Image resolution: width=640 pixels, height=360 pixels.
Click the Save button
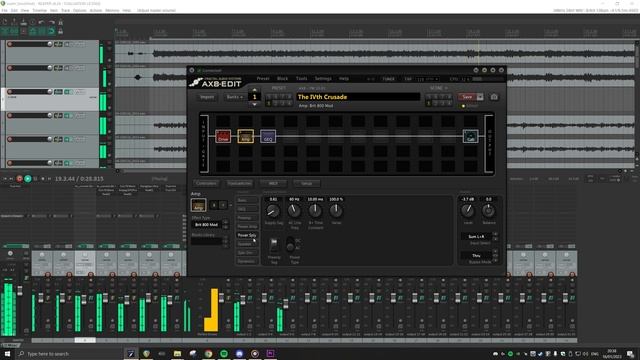point(467,97)
